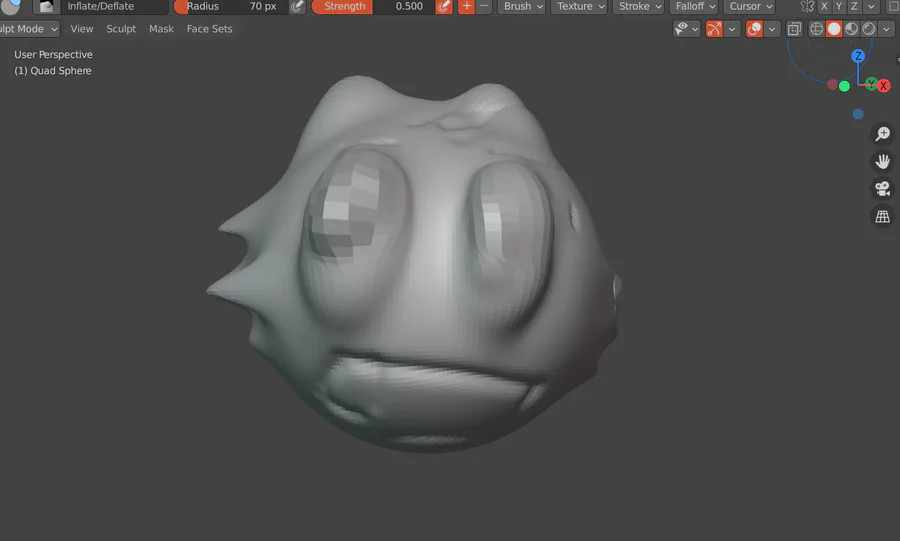The height and width of the screenshot is (541, 900).
Task: Set brush direction to Add (plus)
Action: coord(466,6)
